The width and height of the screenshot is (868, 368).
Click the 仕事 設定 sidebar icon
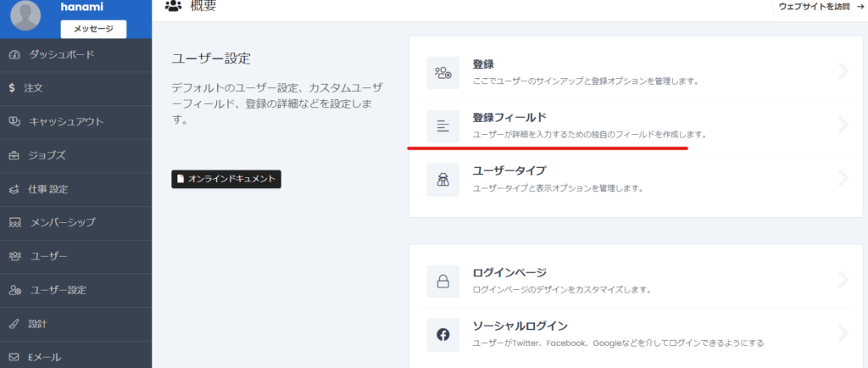[14, 189]
